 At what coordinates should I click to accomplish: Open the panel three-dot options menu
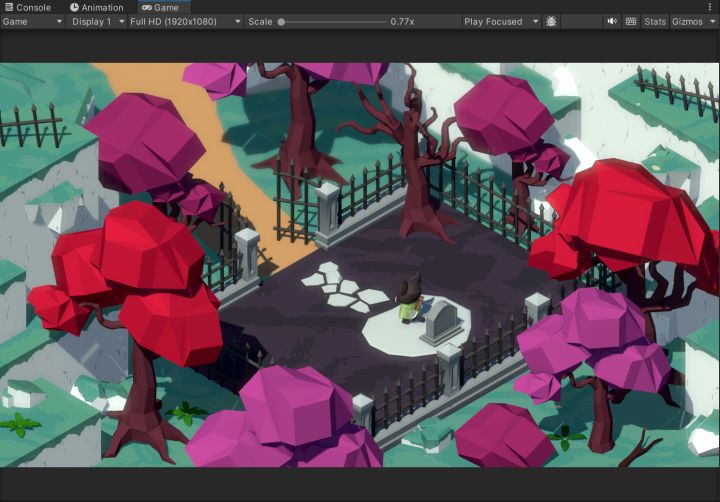coord(710,7)
